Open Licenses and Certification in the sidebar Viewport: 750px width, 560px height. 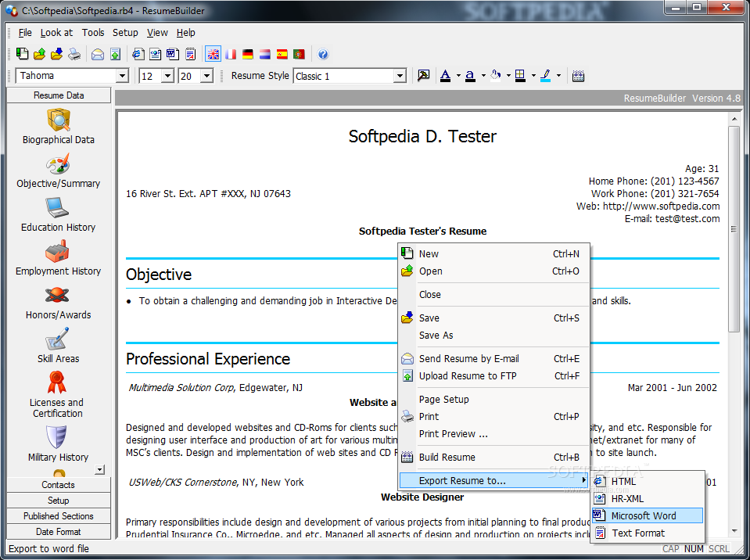click(57, 395)
